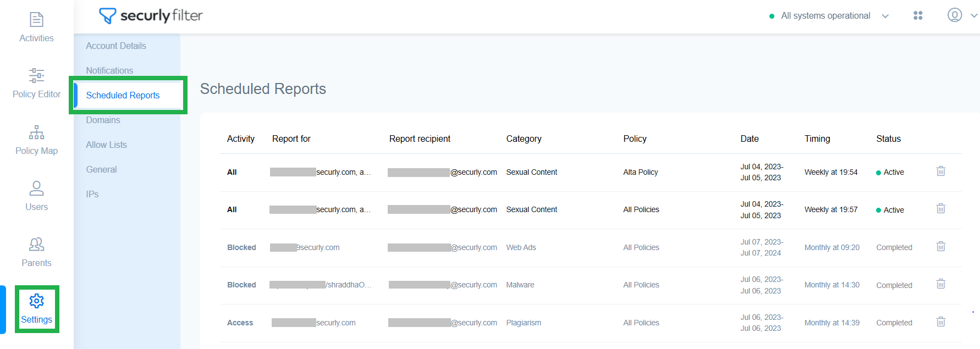This screenshot has height=349, width=980.
Task: Click the Settings gear icon
Action: pyautogui.click(x=36, y=301)
